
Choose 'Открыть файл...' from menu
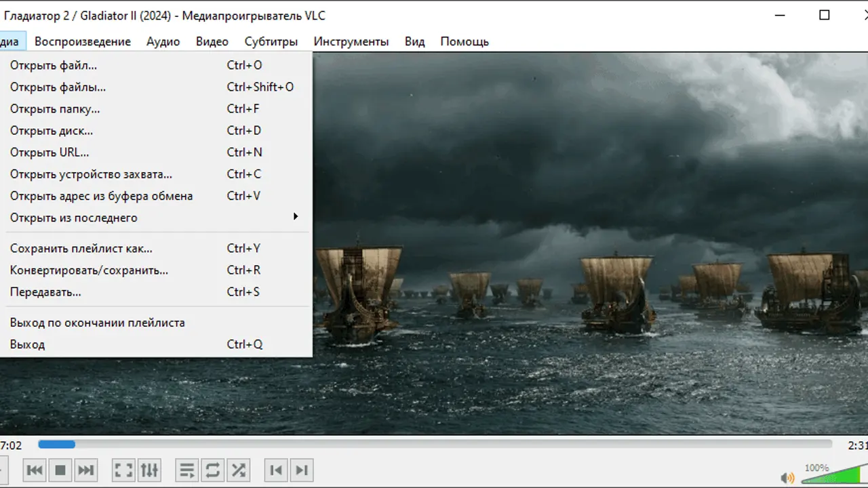(x=54, y=65)
